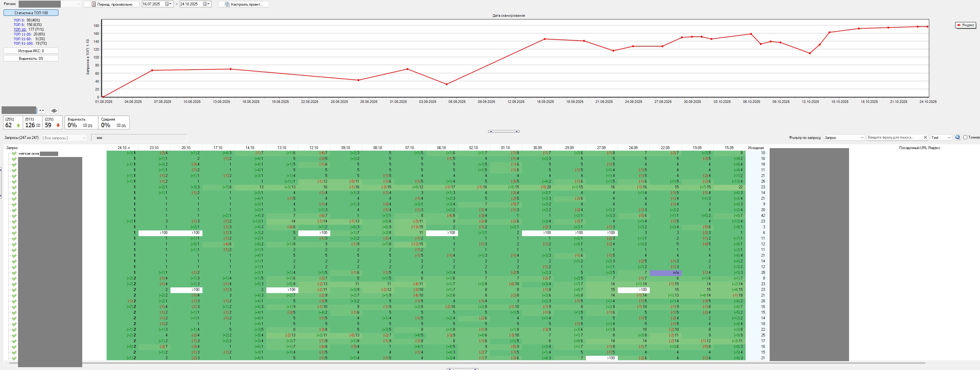Open 'Запрос' filter type dropdown

coord(862,137)
